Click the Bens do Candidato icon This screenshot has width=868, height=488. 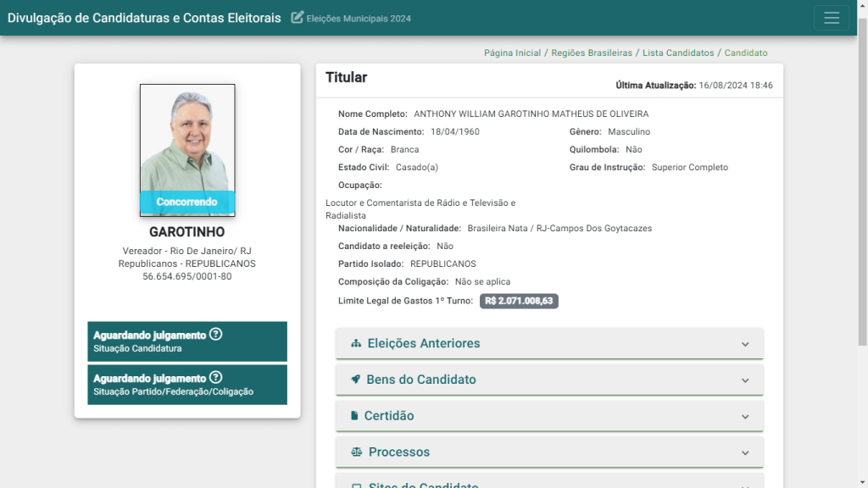[355, 380]
